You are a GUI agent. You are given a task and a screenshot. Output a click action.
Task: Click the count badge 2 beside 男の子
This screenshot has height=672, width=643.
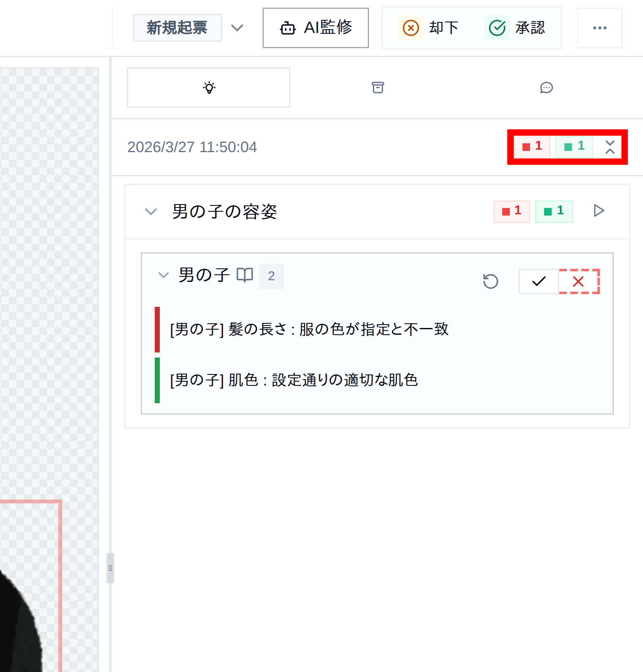pos(271,276)
